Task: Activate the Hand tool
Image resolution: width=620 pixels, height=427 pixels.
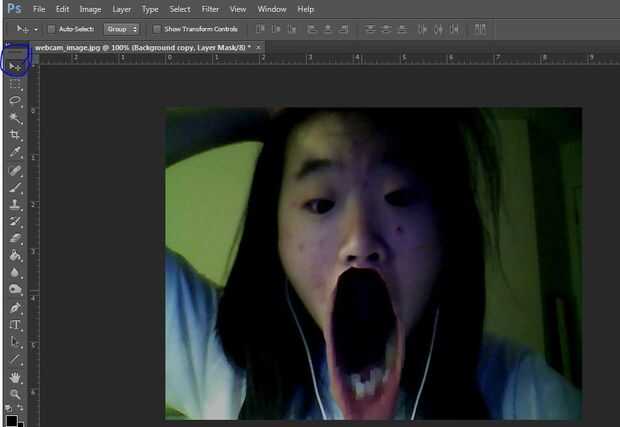Action: [15, 377]
